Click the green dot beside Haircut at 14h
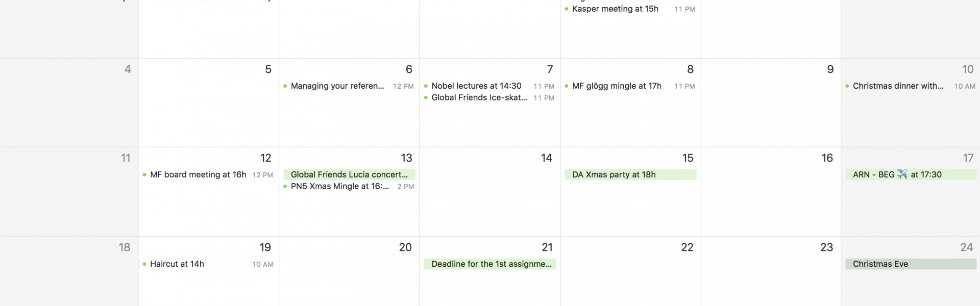 pyautogui.click(x=144, y=264)
